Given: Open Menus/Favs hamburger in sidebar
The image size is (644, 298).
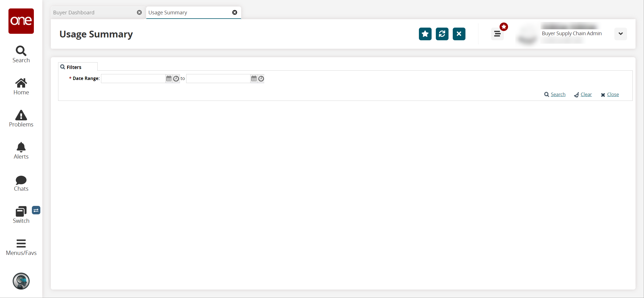Looking at the screenshot, I should click(21, 247).
